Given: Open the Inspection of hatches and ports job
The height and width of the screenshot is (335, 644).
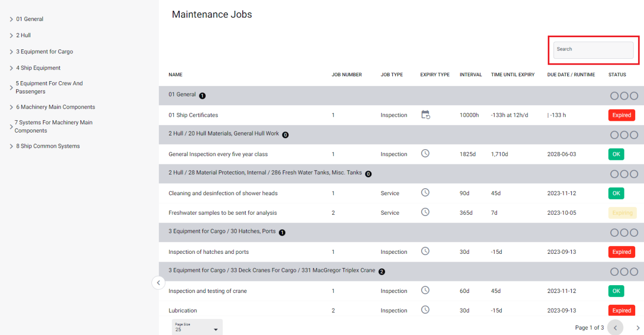Looking at the screenshot, I should point(209,252).
